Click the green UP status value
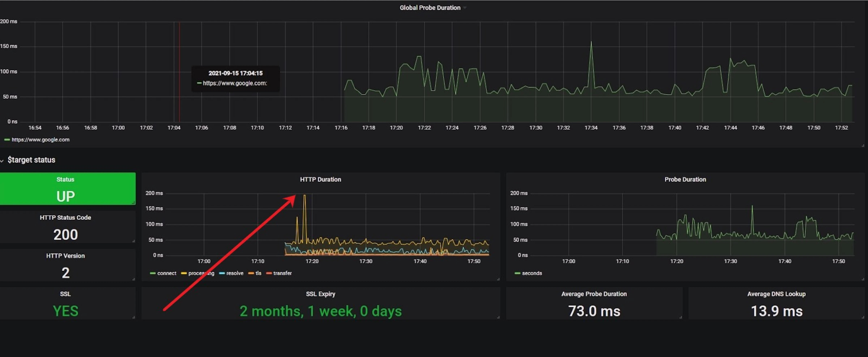This screenshot has height=357, width=868. pyautogui.click(x=65, y=196)
